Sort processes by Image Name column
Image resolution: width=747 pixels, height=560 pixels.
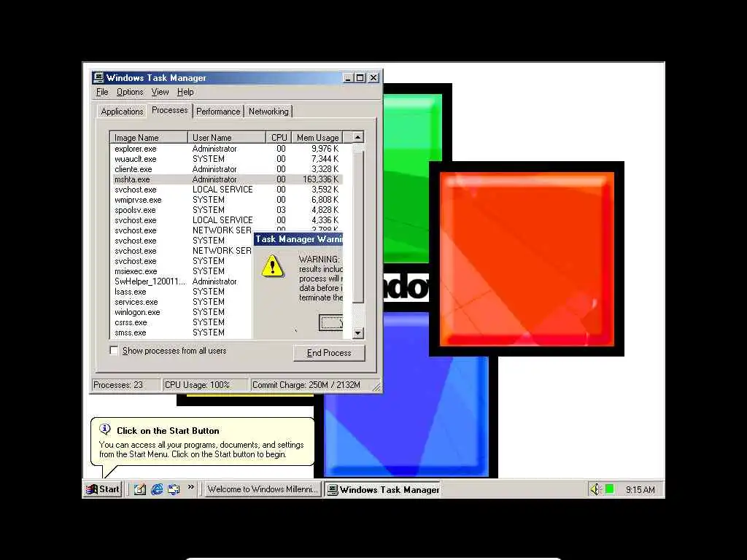[x=149, y=137]
